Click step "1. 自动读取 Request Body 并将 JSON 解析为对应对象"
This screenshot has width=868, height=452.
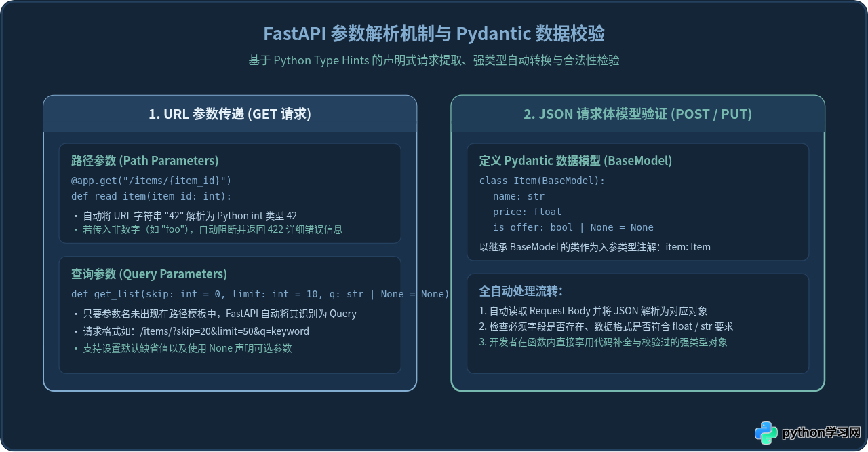tap(593, 311)
